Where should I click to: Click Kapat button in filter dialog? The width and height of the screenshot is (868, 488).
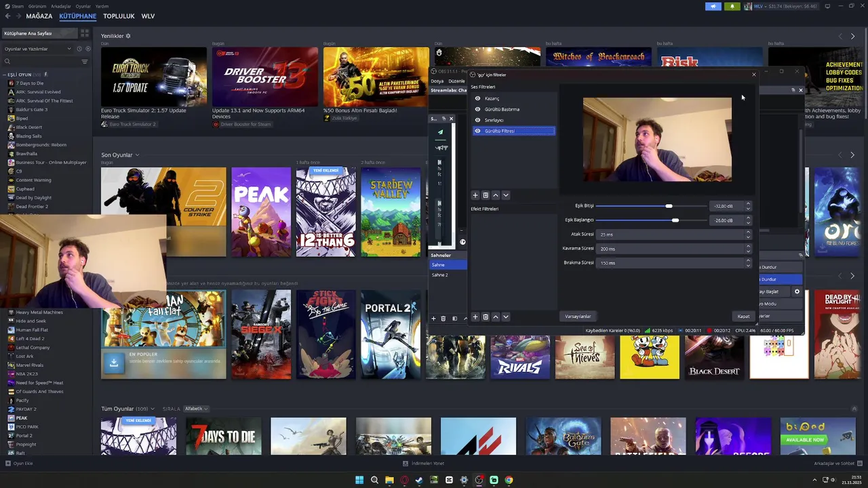pyautogui.click(x=743, y=317)
